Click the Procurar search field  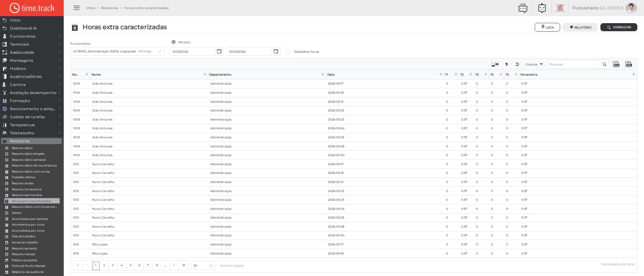574,64
